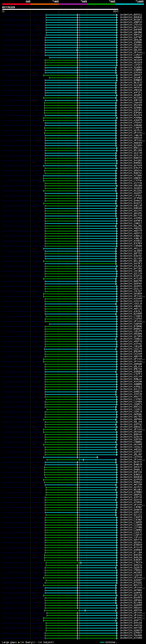Select the UniRef100_B5E9P8 label

(131, 352)
